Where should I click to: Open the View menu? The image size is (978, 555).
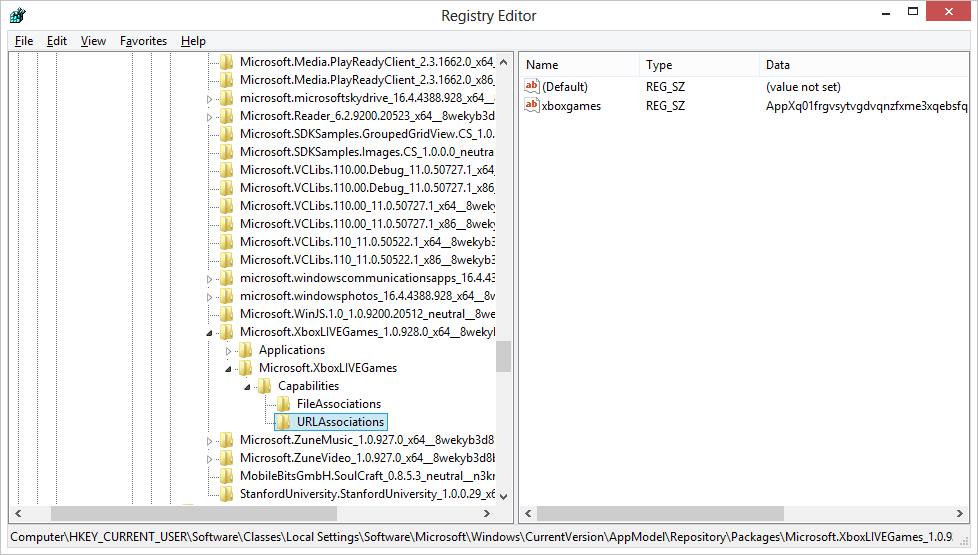[x=93, y=41]
